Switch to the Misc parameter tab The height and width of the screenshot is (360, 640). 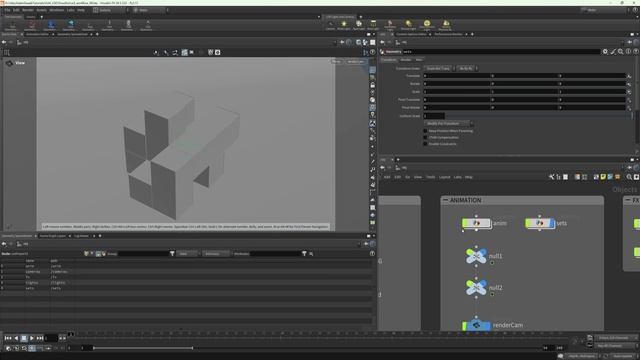419,60
